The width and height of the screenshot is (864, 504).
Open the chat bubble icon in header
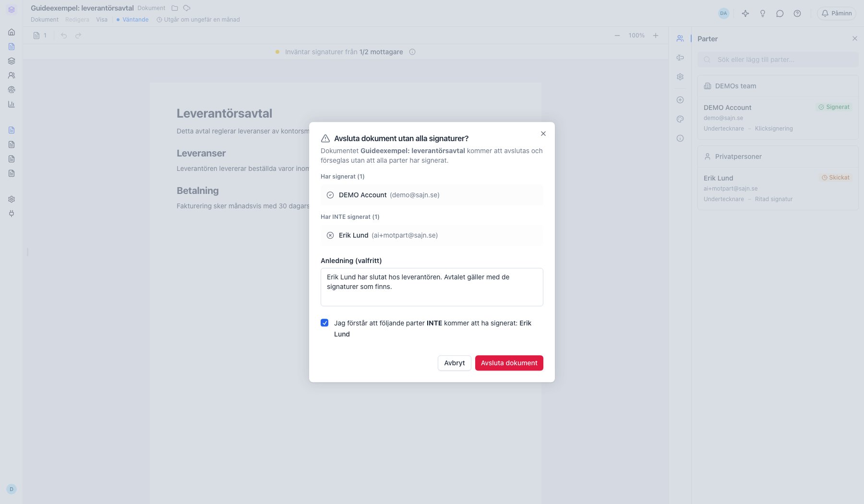pyautogui.click(x=780, y=13)
